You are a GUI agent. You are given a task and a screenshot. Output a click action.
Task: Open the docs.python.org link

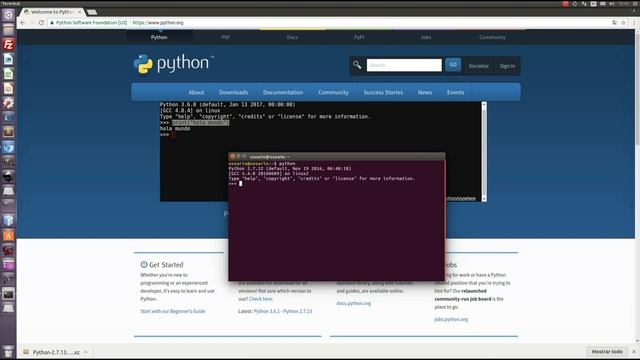coord(354,303)
